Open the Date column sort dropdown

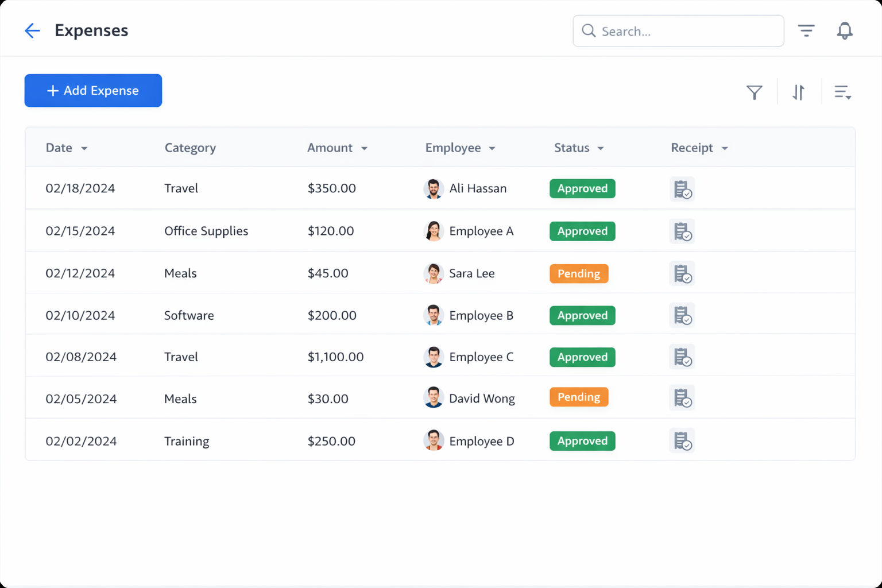[x=84, y=148]
